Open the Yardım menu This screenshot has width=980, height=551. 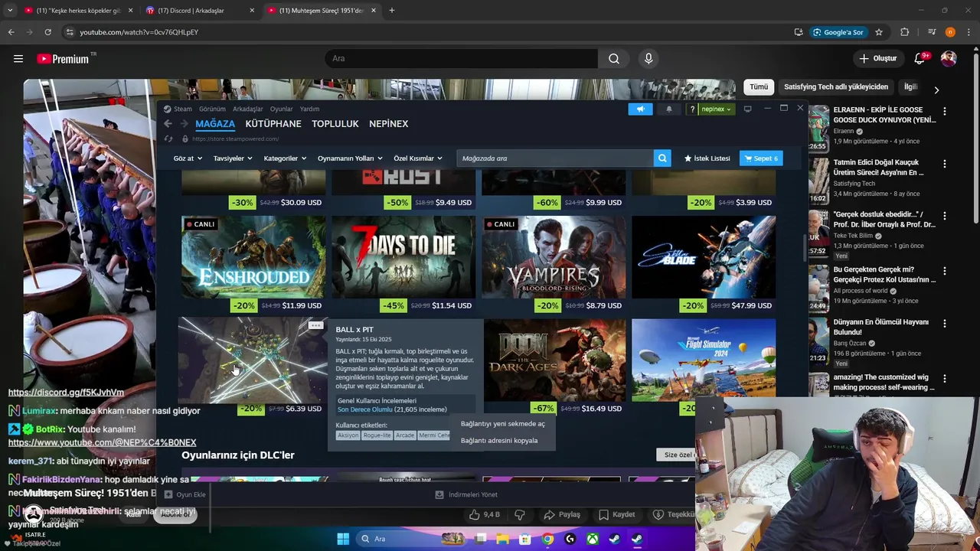tap(309, 109)
